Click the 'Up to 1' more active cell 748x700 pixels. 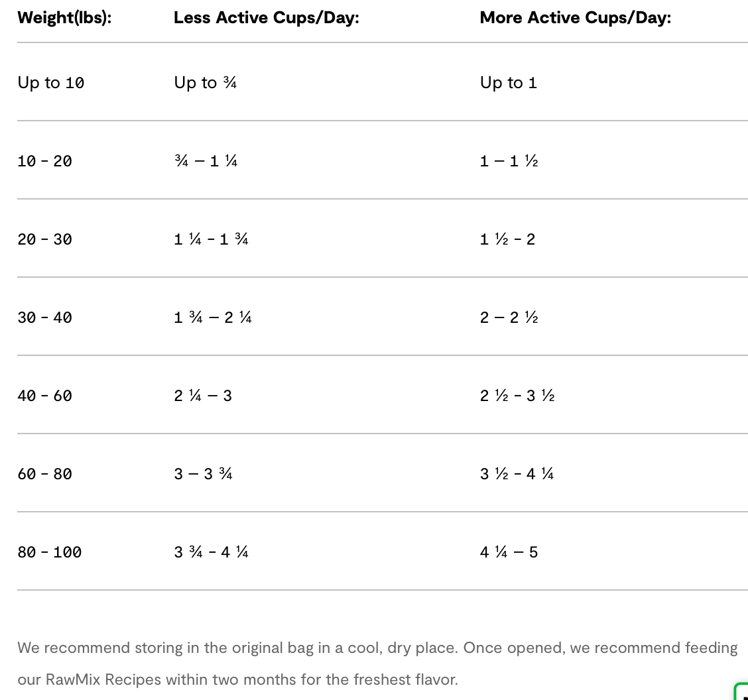[x=508, y=82]
